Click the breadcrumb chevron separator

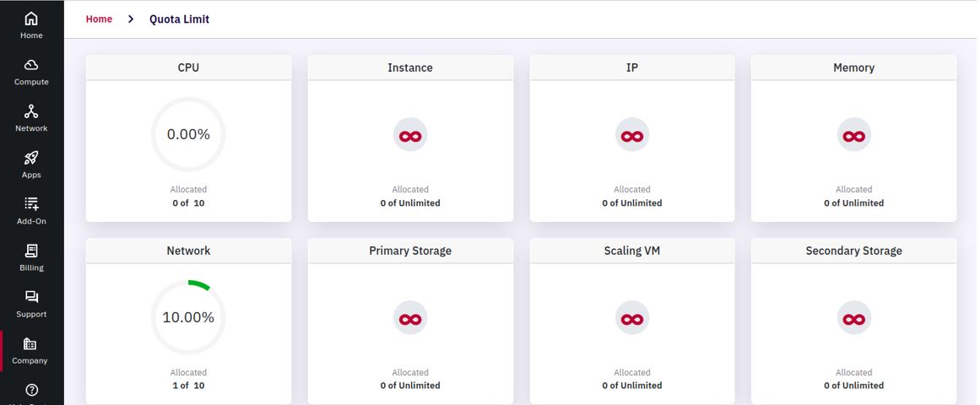click(131, 19)
